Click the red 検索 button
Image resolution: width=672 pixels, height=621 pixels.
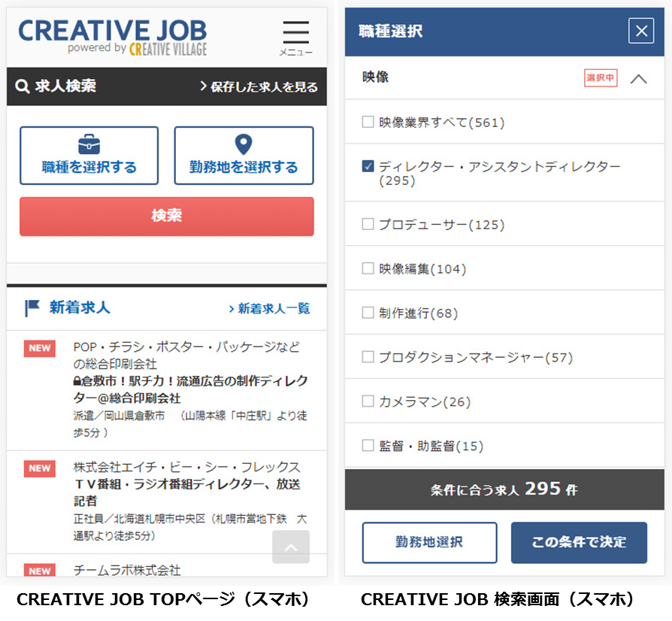click(x=167, y=216)
